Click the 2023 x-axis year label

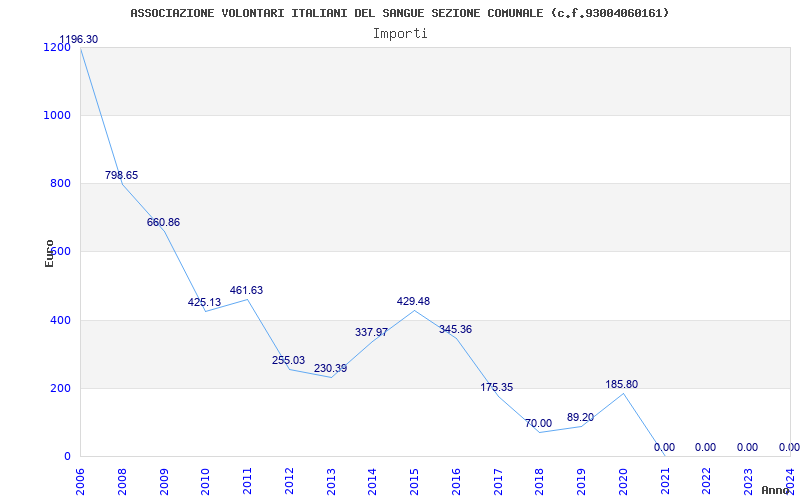(x=748, y=482)
